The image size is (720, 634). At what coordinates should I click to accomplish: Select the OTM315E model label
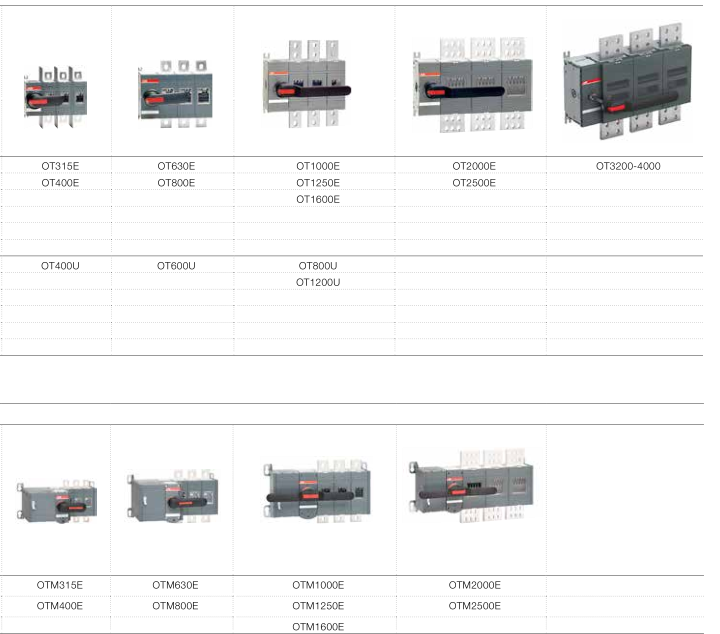60,585
